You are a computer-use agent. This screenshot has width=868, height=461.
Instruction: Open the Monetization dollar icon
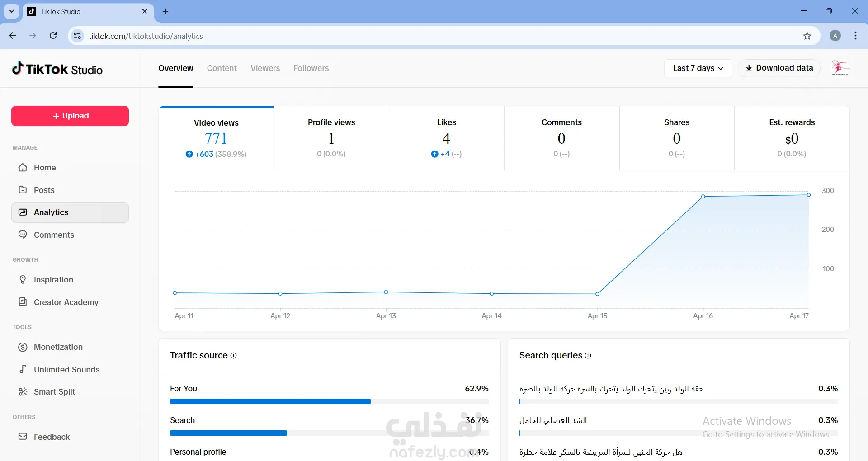point(23,347)
